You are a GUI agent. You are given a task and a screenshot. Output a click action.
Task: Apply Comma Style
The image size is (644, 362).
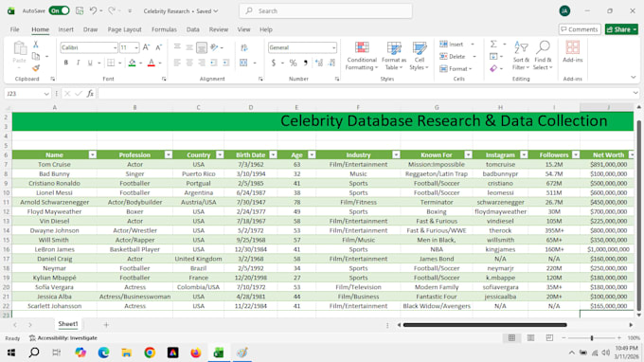(x=306, y=63)
